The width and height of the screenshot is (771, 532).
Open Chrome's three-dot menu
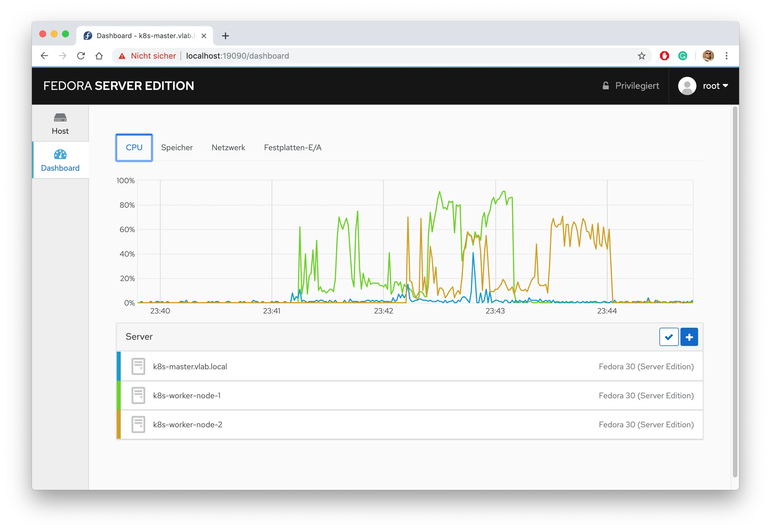[726, 56]
